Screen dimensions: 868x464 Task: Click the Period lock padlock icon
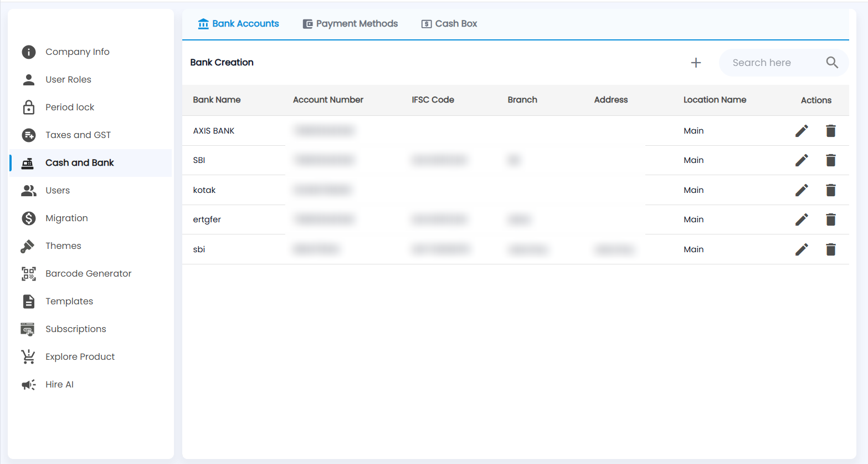[x=29, y=107]
